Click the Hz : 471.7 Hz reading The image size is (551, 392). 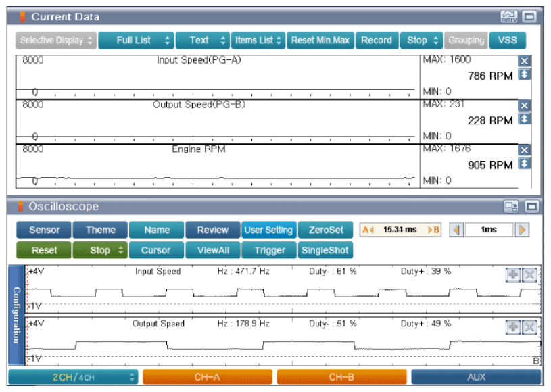point(243,272)
